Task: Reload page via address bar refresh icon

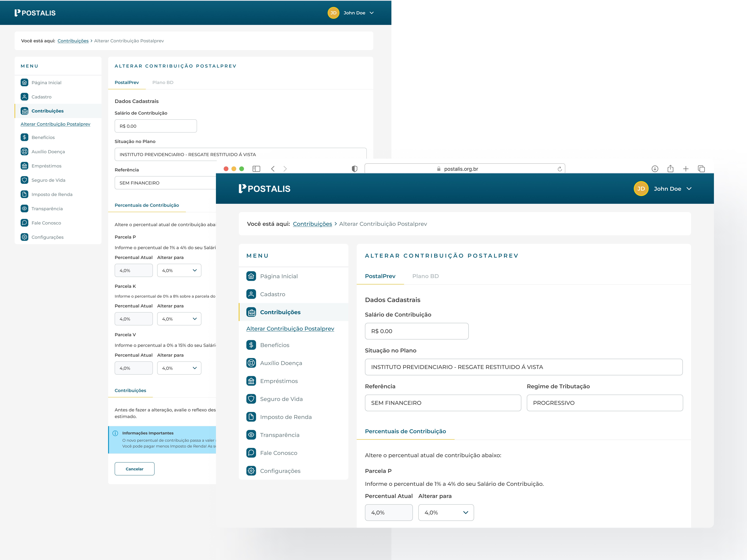Action: (560, 169)
